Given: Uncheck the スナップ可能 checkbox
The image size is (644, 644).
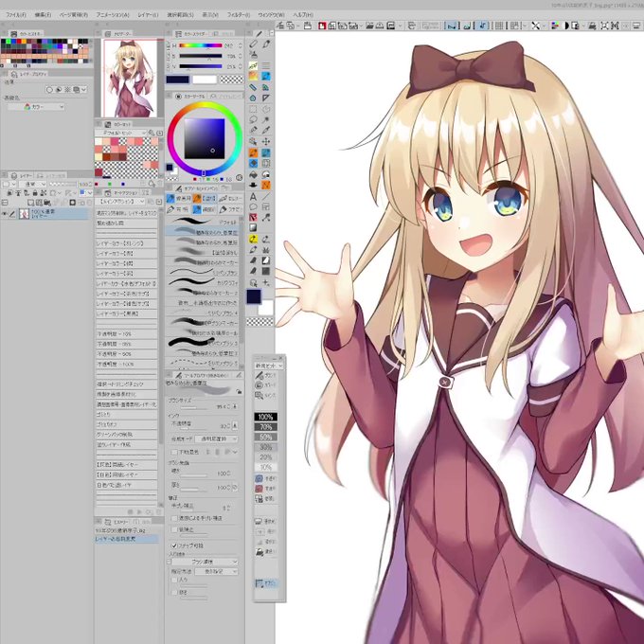Looking at the screenshot, I should [174, 546].
